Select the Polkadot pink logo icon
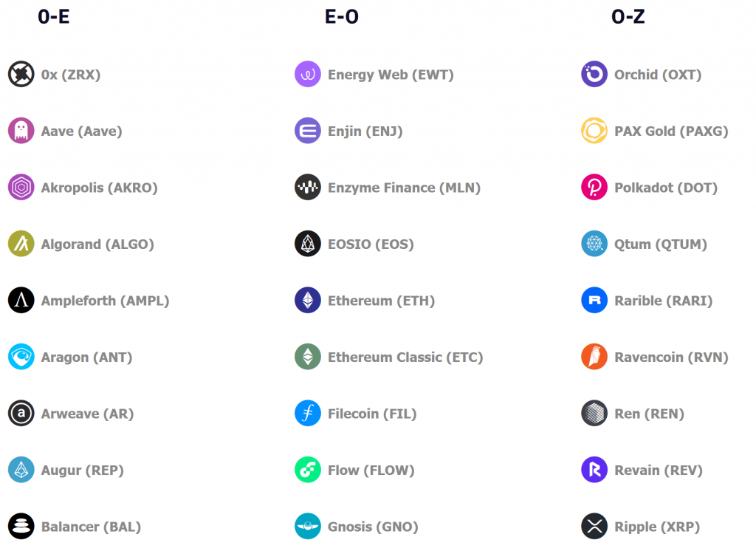 594,187
